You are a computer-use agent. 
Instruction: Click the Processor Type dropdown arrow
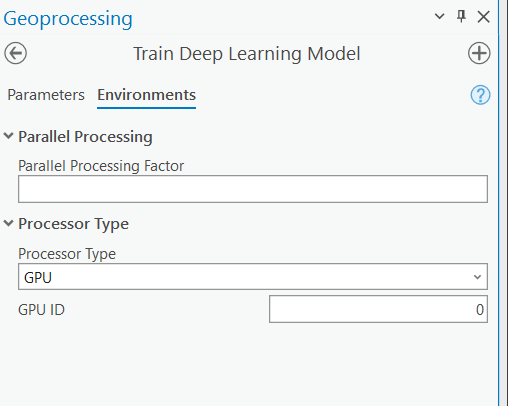click(477, 277)
